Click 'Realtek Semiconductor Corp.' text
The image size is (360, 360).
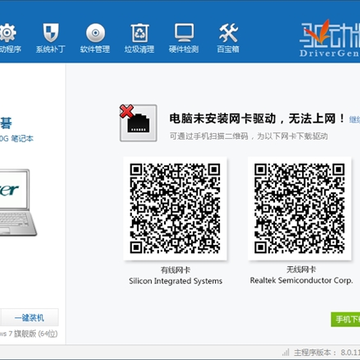301,280
